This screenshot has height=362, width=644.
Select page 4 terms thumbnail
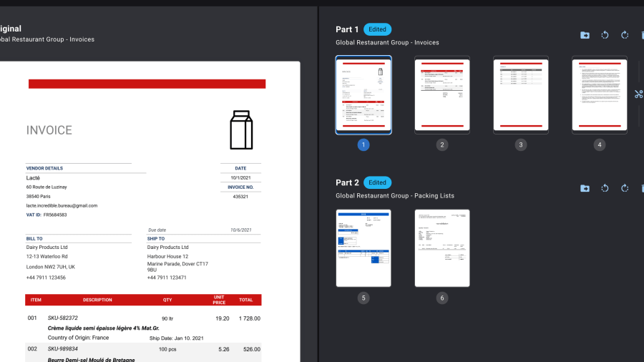pyautogui.click(x=600, y=94)
